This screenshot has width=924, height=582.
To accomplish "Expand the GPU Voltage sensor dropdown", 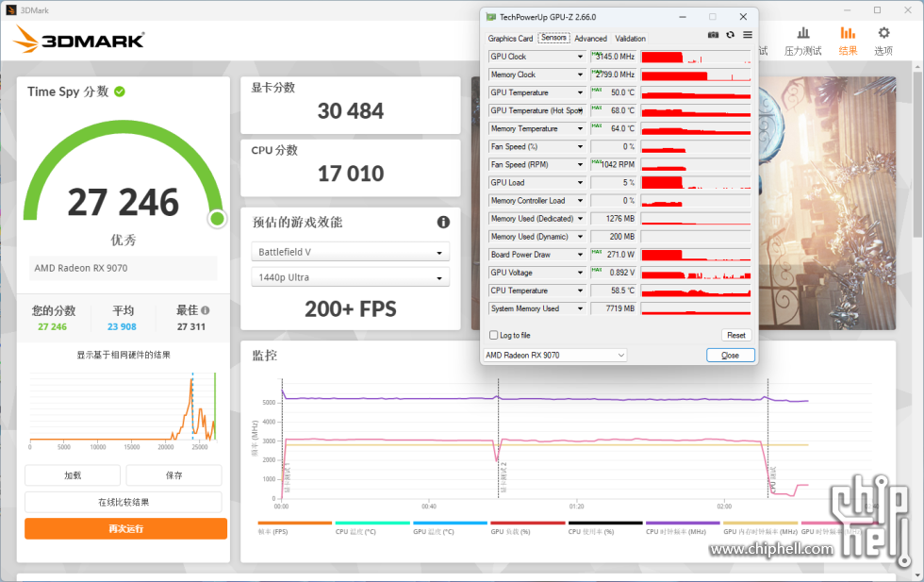I will (x=580, y=273).
